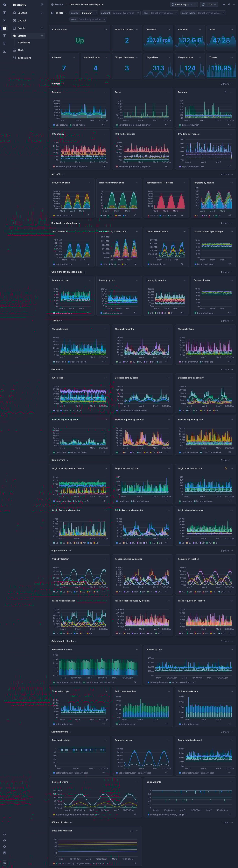
Task: Open the chat bubble icon in bottom rail
Action: click(4, 840)
